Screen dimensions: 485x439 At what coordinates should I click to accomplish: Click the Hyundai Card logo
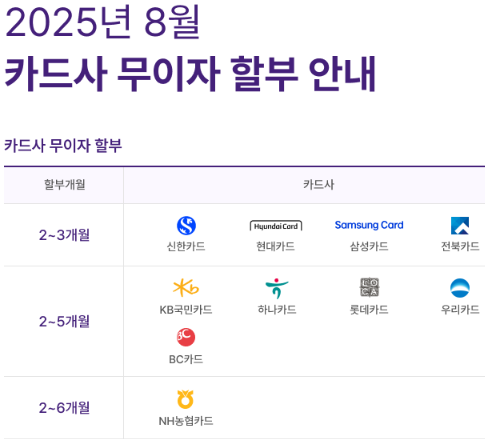[x=276, y=226]
